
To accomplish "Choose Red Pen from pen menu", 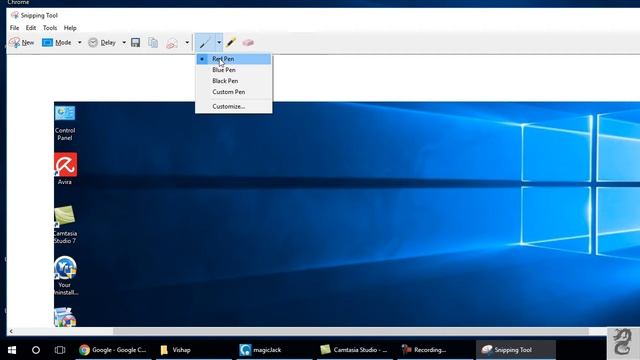I will pos(233,59).
